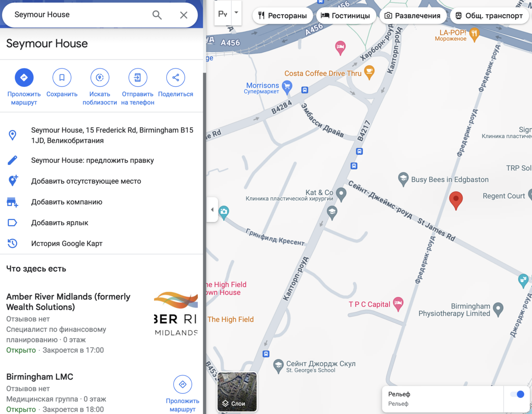Viewport: 532px width, 414px height.
Task: Clear the Seymour House search
Action: [184, 15]
